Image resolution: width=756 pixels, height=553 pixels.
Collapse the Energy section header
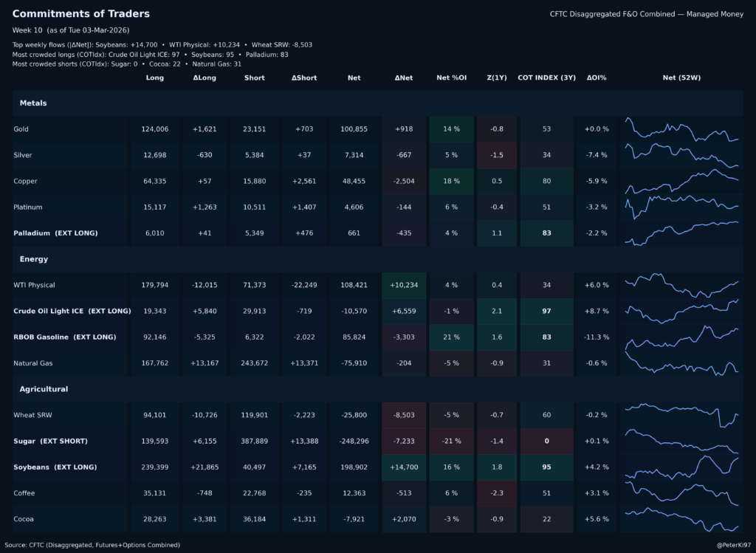(34, 259)
